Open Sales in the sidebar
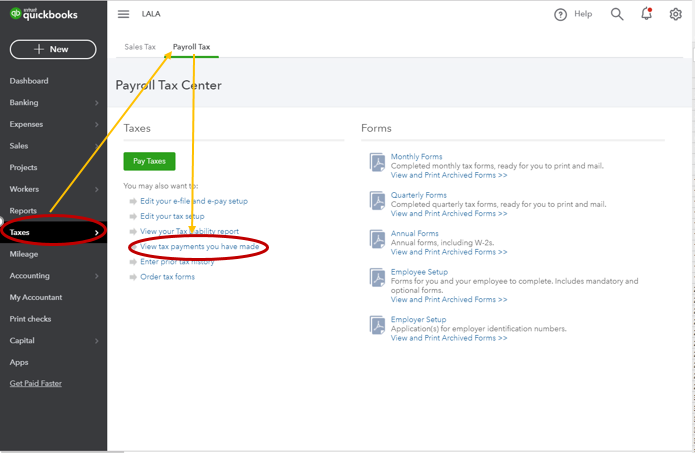 tap(19, 146)
